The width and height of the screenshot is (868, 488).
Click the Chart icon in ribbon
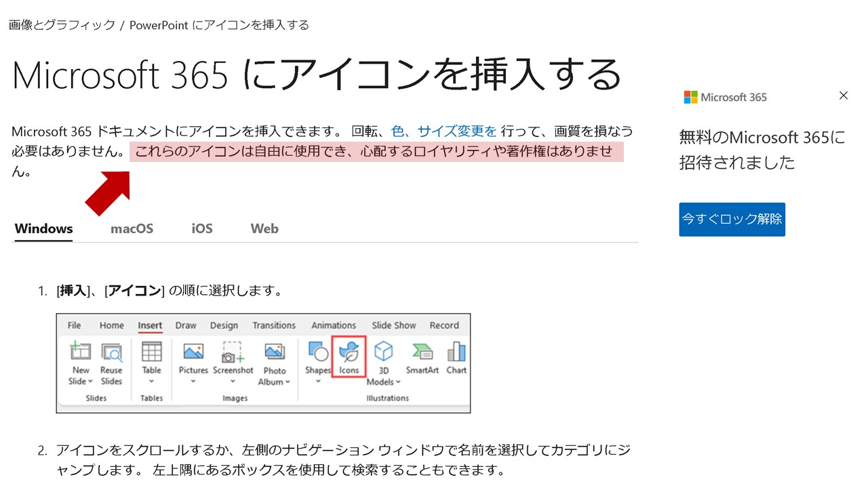pos(456,358)
